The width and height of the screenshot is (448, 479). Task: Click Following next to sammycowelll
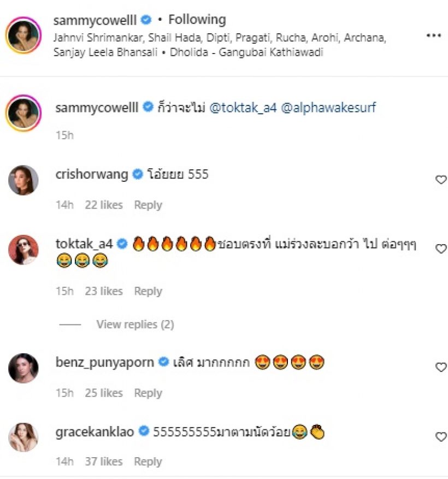point(197,20)
